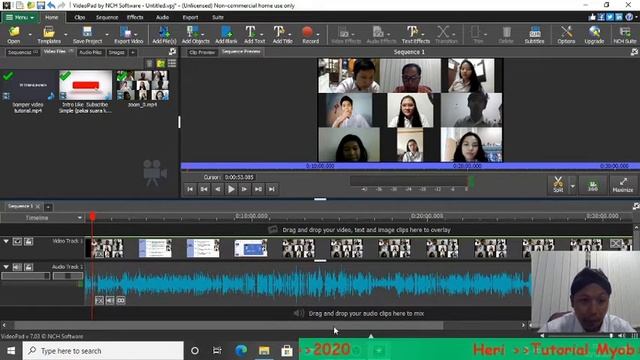Click the 360 view button

593,185
